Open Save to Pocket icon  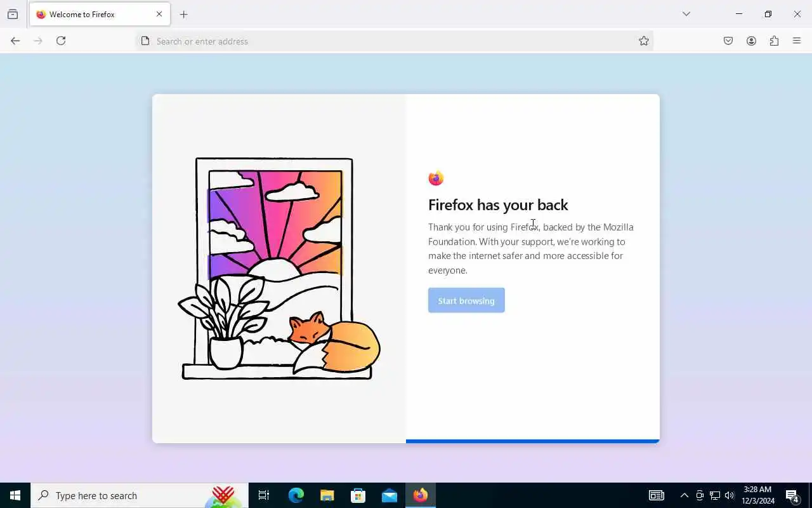[728, 41]
